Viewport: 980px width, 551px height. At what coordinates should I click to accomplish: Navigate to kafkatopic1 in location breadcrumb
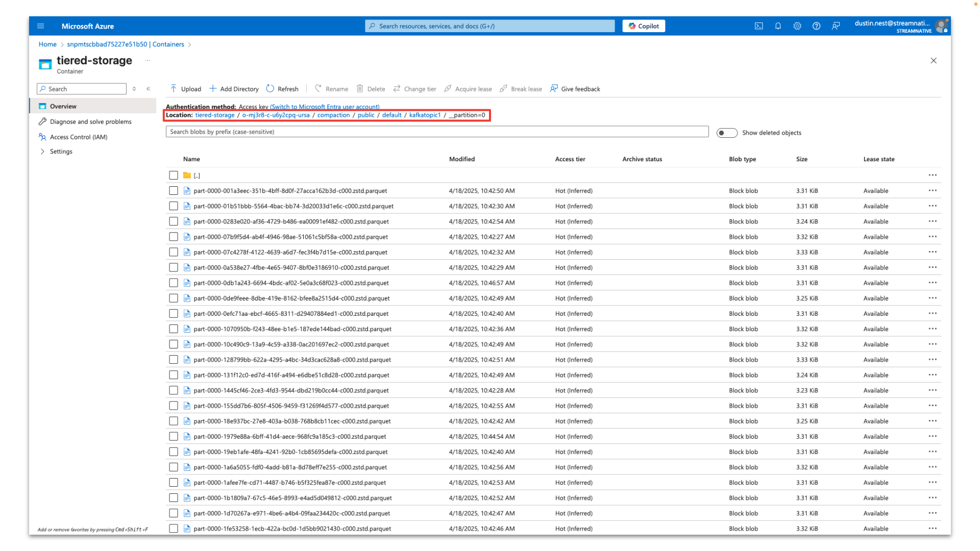(425, 115)
